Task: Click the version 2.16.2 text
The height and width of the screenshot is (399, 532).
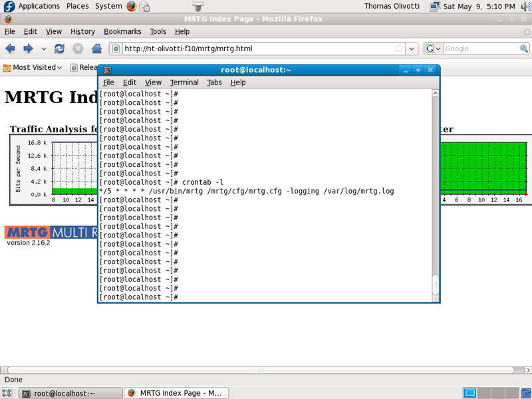Action: [28, 243]
